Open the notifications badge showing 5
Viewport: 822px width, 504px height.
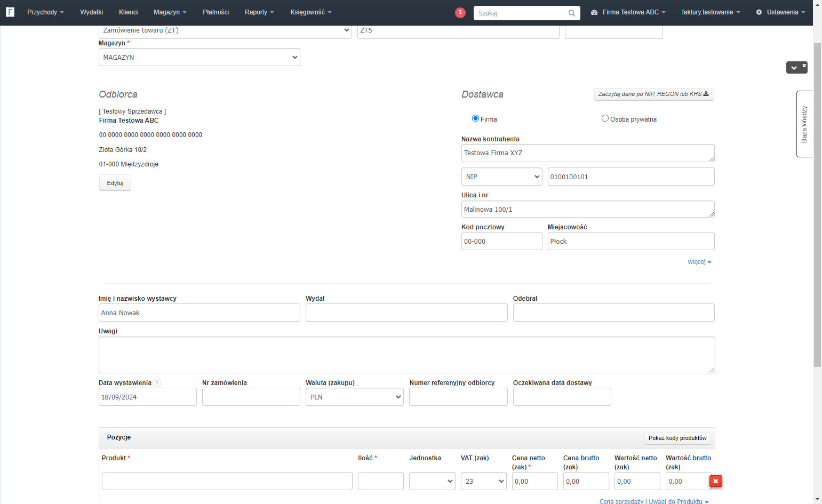click(460, 12)
